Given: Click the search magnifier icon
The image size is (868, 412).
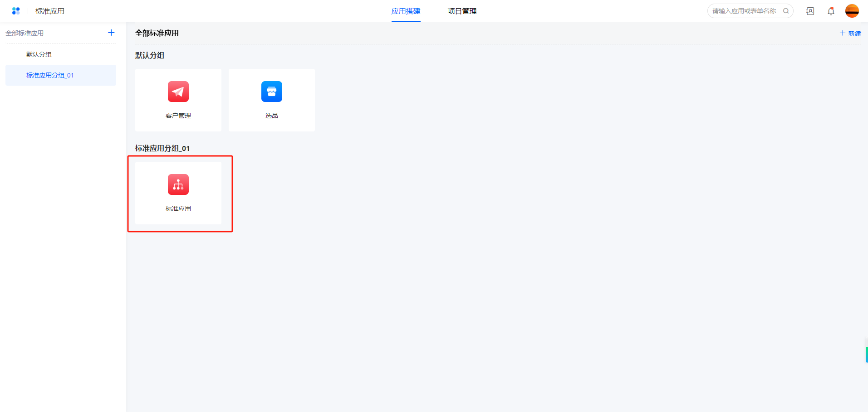Looking at the screenshot, I should coord(786,11).
